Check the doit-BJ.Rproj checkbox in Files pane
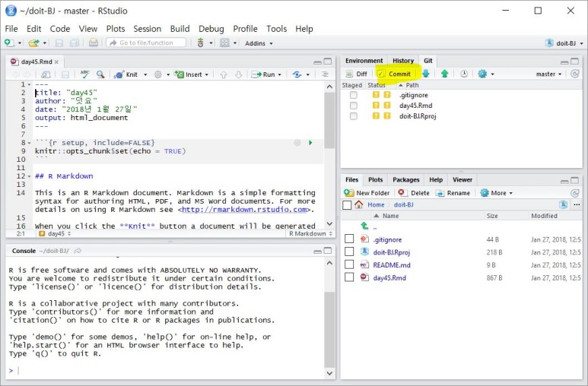 (349, 252)
